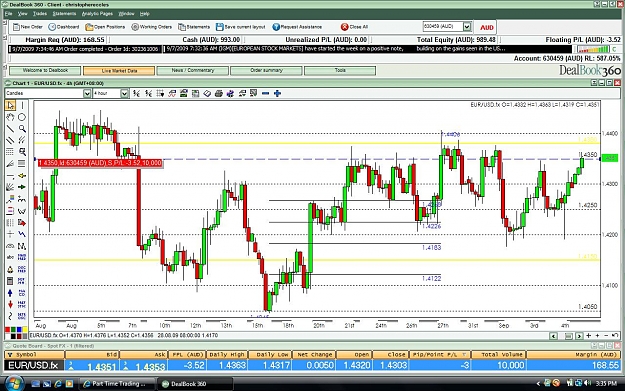Click Request Assistance
This screenshot has width=625, height=391.
[297, 27]
